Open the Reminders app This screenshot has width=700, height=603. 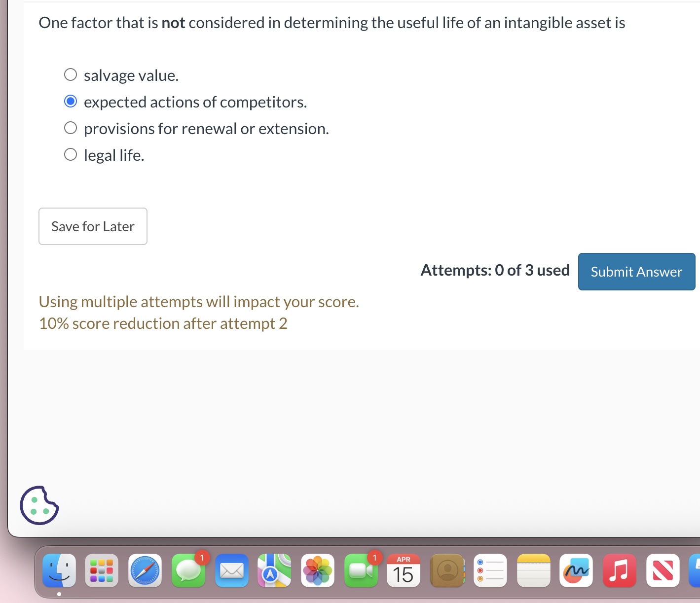490,571
